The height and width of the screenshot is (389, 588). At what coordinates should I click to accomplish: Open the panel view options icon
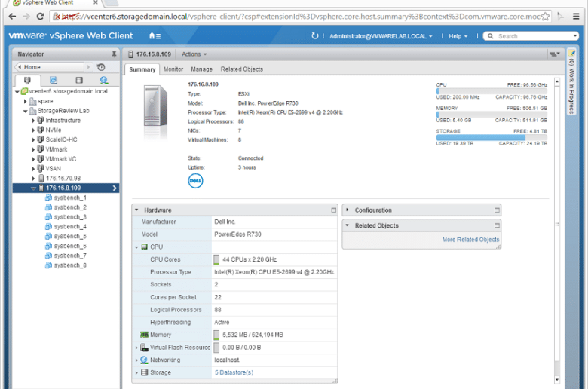(555, 54)
